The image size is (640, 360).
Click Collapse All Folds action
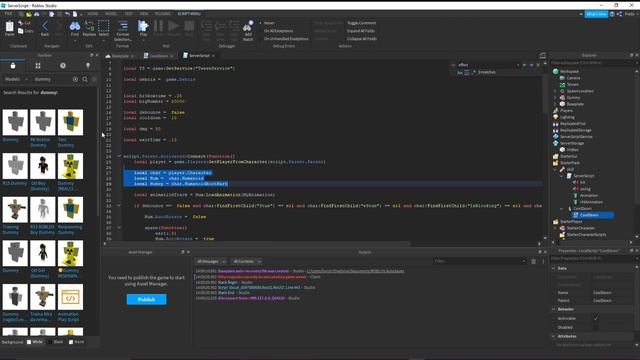(x=362, y=39)
